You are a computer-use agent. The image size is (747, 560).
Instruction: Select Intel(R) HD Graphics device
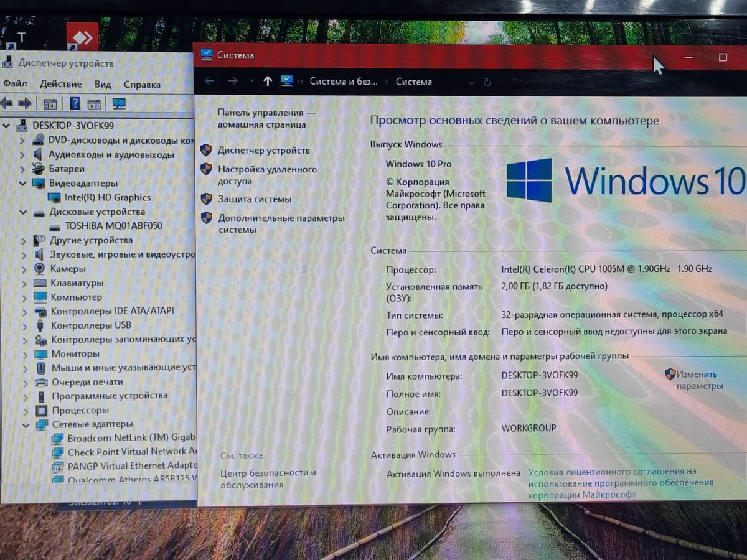tap(107, 197)
